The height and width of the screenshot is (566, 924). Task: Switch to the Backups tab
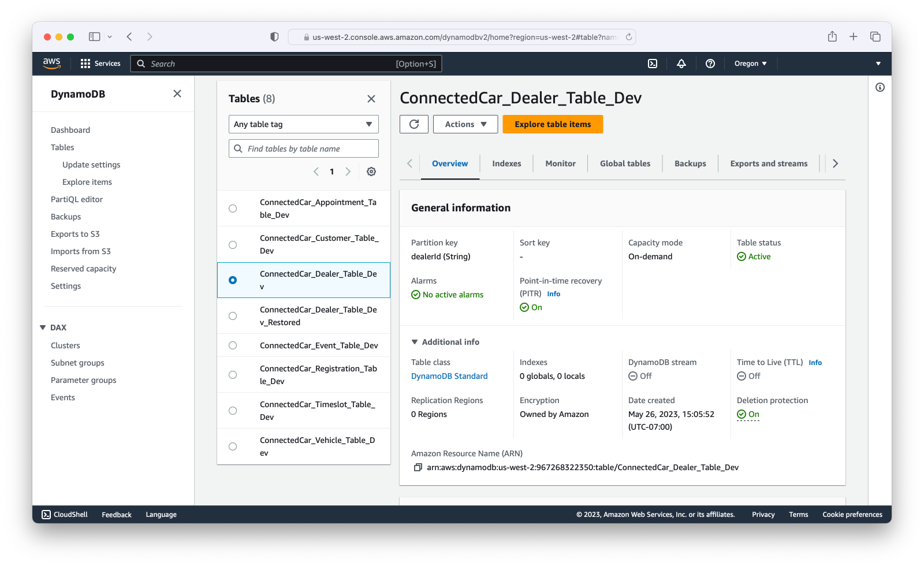(x=690, y=163)
